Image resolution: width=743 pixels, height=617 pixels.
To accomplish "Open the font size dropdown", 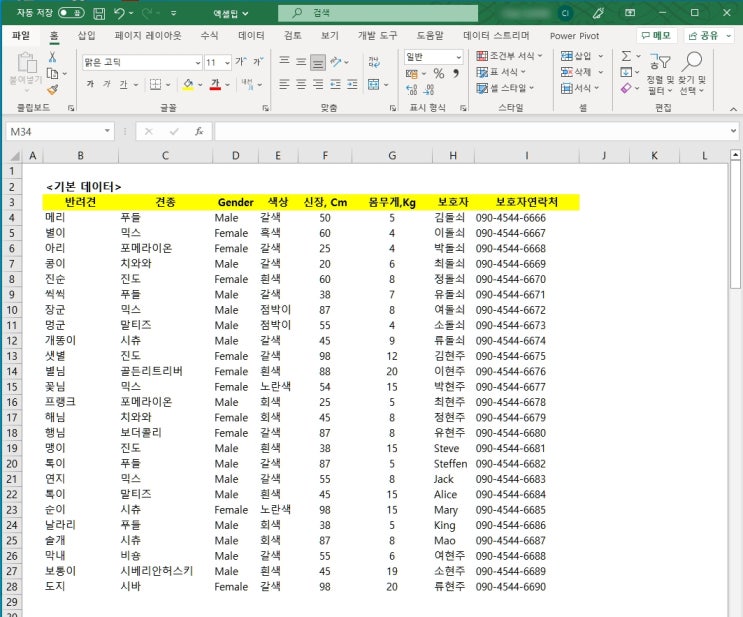I will coord(227,63).
